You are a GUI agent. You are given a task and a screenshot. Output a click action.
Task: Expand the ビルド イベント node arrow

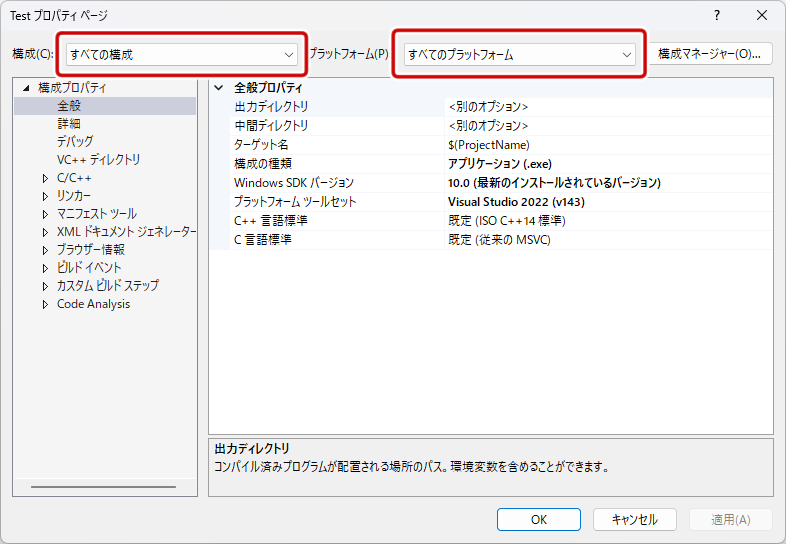click(45, 268)
